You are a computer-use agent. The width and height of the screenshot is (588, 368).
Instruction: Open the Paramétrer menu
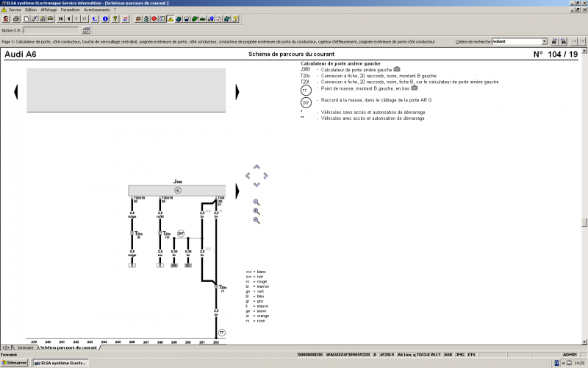[x=70, y=10]
